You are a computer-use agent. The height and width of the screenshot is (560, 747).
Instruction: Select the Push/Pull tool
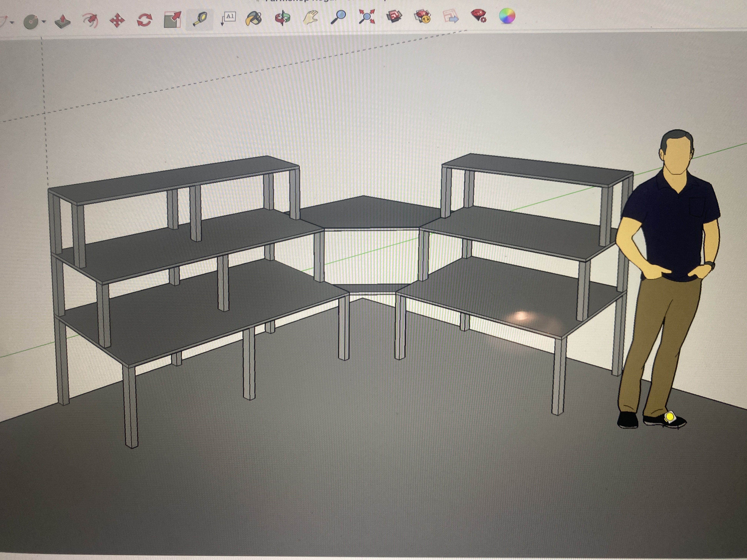pos(63,21)
